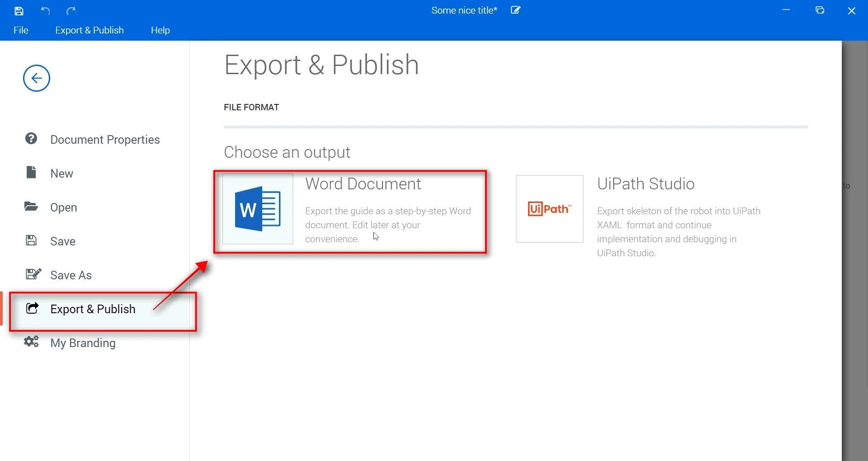Click the Export & Publish share icon
The width and height of the screenshot is (868, 461).
tap(33, 308)
